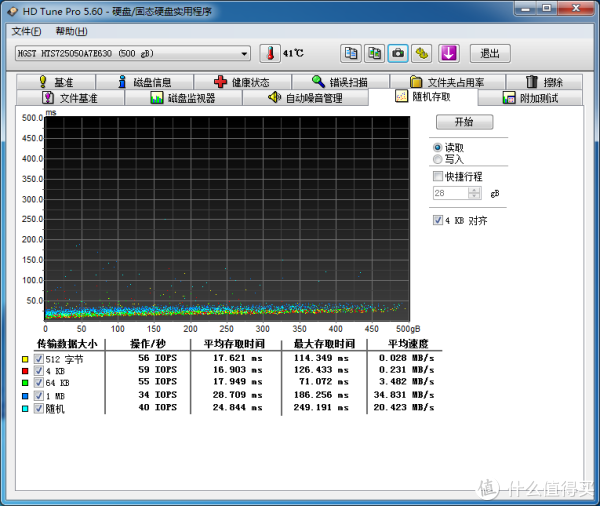Viewport: 600px width, 506px height.
Task: Expand the HGST drive selection dropdown
Action: [x=244, y=54]
